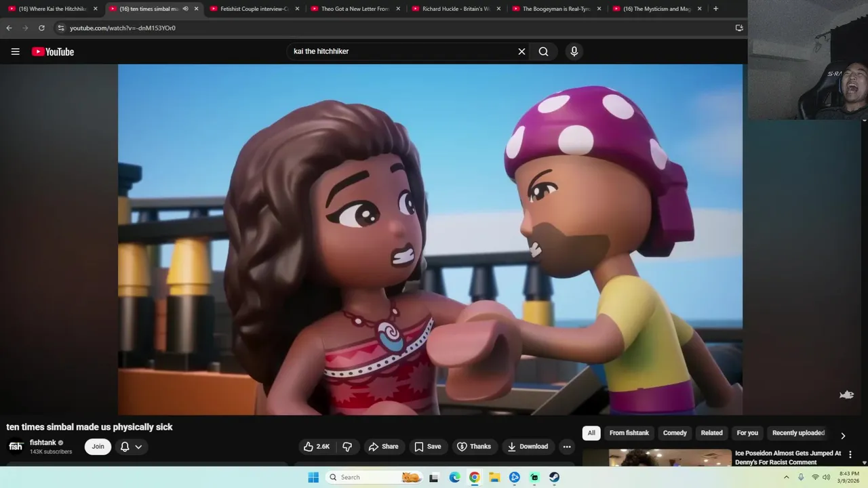Close the 'Theo Got a New Letter' tab
868x488 pixels.
[398, 9]
